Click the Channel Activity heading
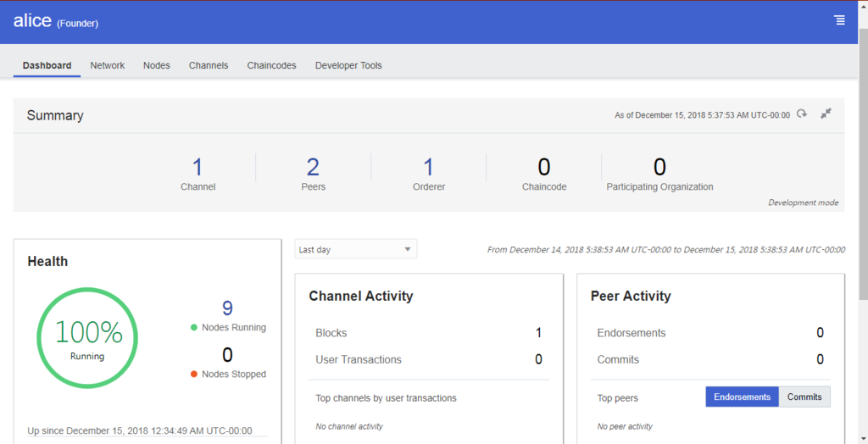This screenshot has height=444, width=868. (361, 297)
